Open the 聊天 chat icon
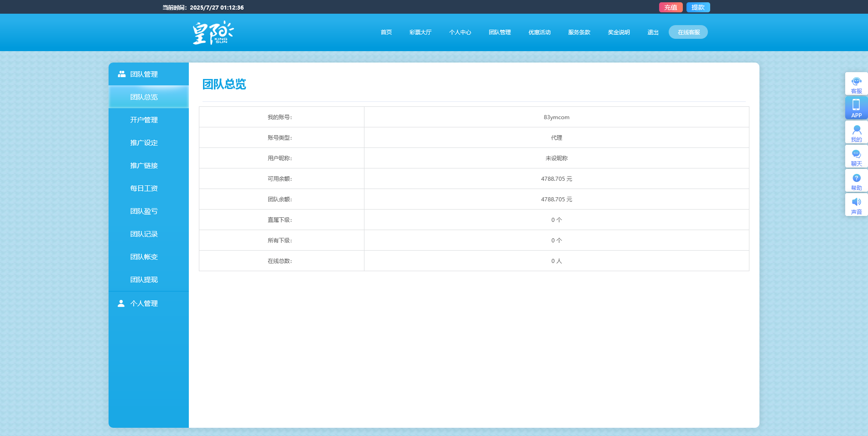 tap(856, 157)
